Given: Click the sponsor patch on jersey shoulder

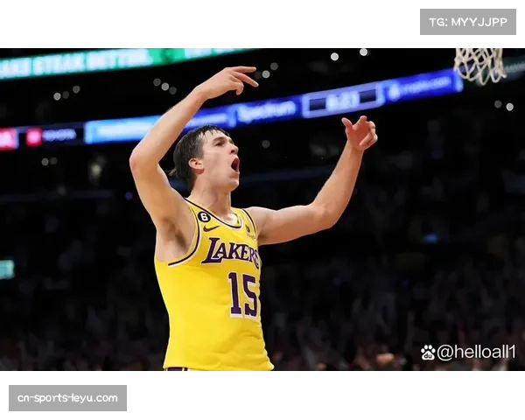Looking at the screenshot, I should 250,232.
